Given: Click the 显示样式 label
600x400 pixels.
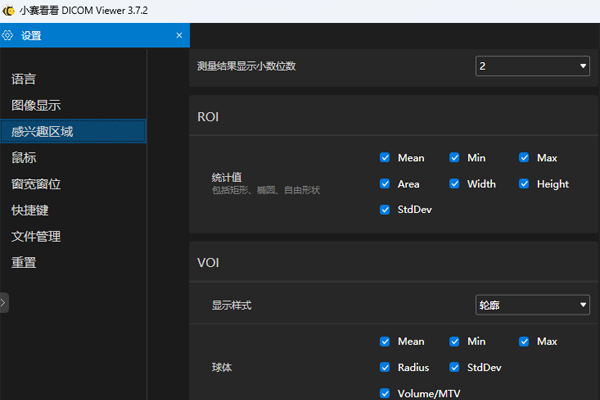Looking at the screenshot, I should (232, 305).
